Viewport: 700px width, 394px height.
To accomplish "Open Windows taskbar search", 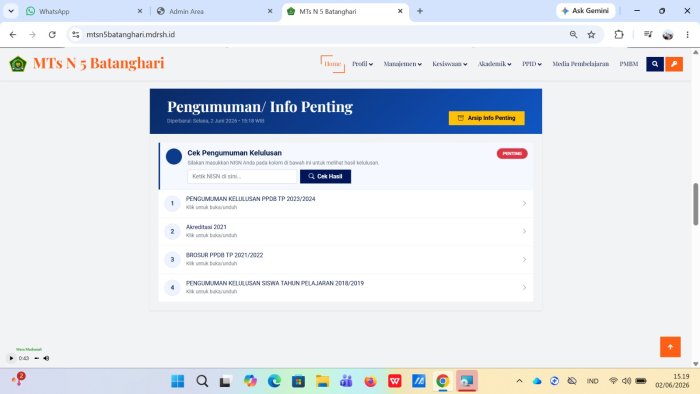I will [202, 381].
